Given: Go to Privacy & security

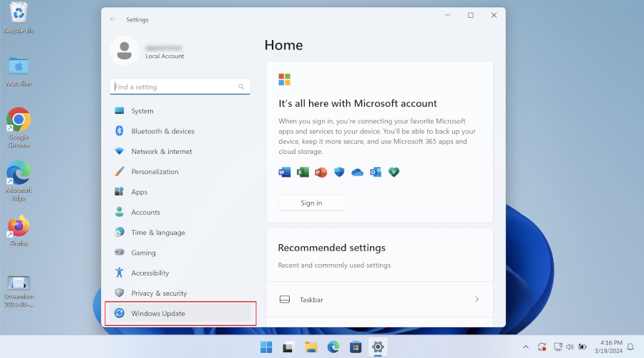Looking at the screenshot, I should click(x=180, y=293).
